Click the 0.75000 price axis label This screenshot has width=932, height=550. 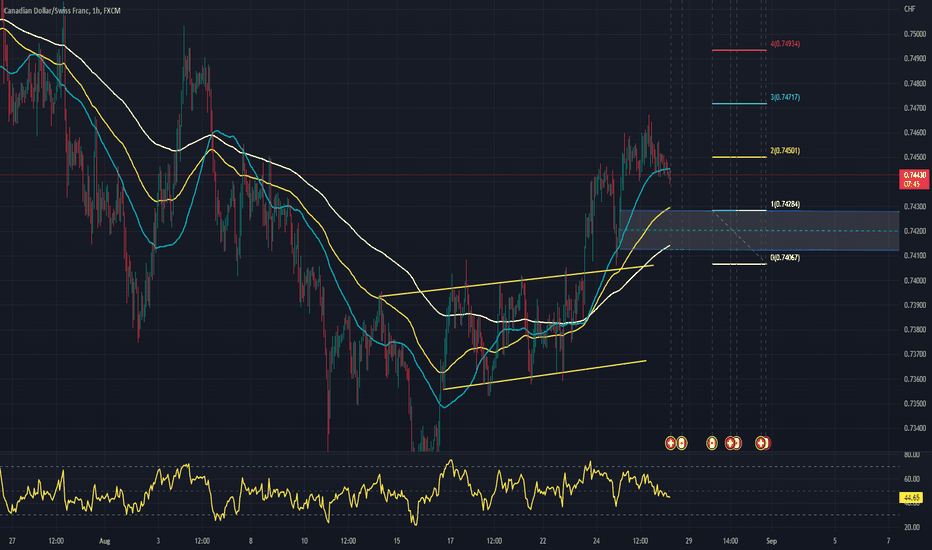click(x=915, y=34)
